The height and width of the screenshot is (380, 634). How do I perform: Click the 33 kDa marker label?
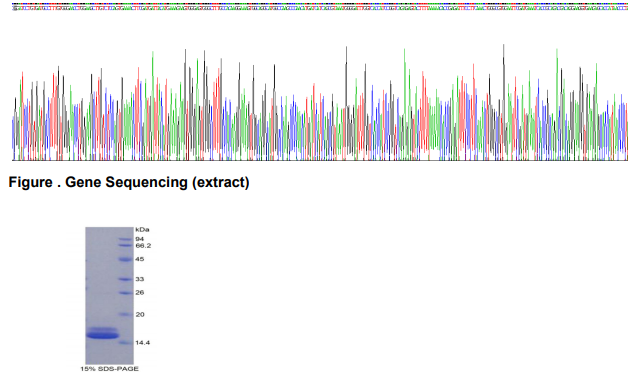(x=139, y=279)
